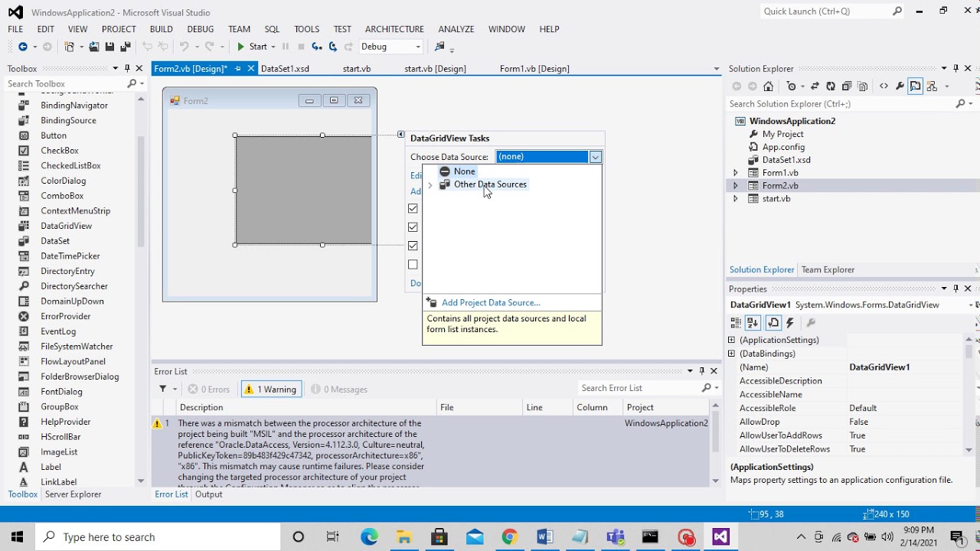Screen dimensions: 980x551
Task: Click Categorized view icon in Properties panel
Action: 737,323
